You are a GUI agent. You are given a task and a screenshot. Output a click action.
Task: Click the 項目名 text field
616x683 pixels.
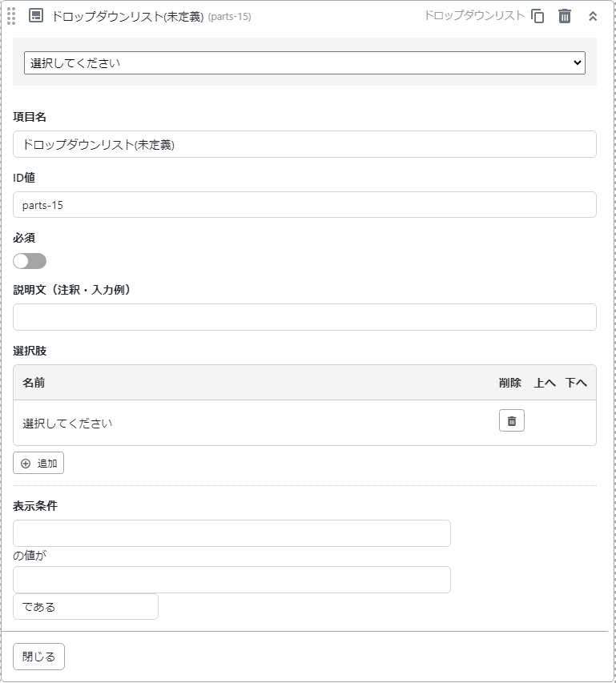click(x=304, y=145)
